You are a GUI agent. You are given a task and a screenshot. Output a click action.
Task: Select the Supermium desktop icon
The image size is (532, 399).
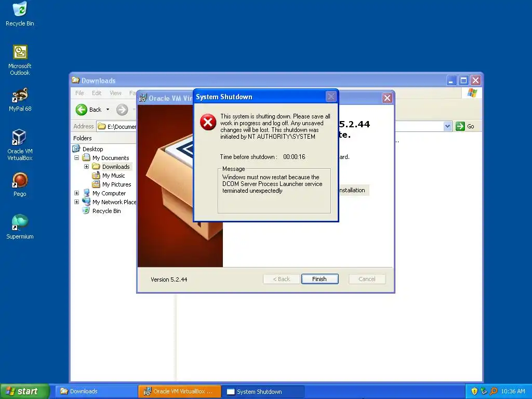click(x=20, y=227)
